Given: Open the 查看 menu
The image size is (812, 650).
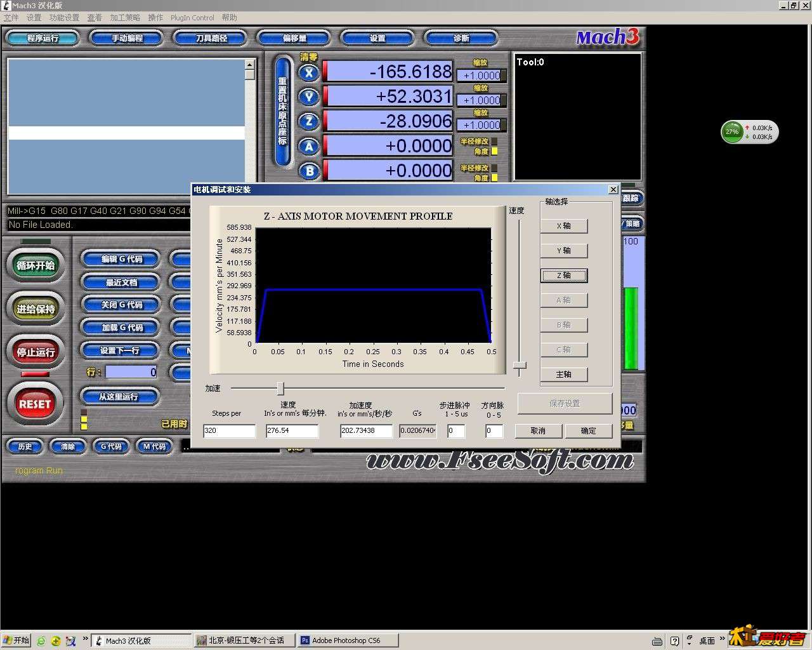Looking at the screenshot, I should [95, 18].
